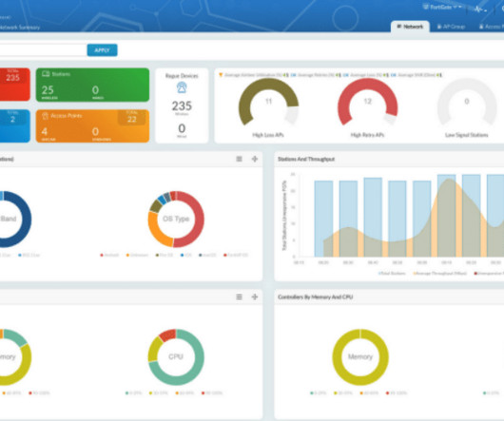Click the blue APPLY button
This screenshot has width=504, height=421.
tap(102, 50)
